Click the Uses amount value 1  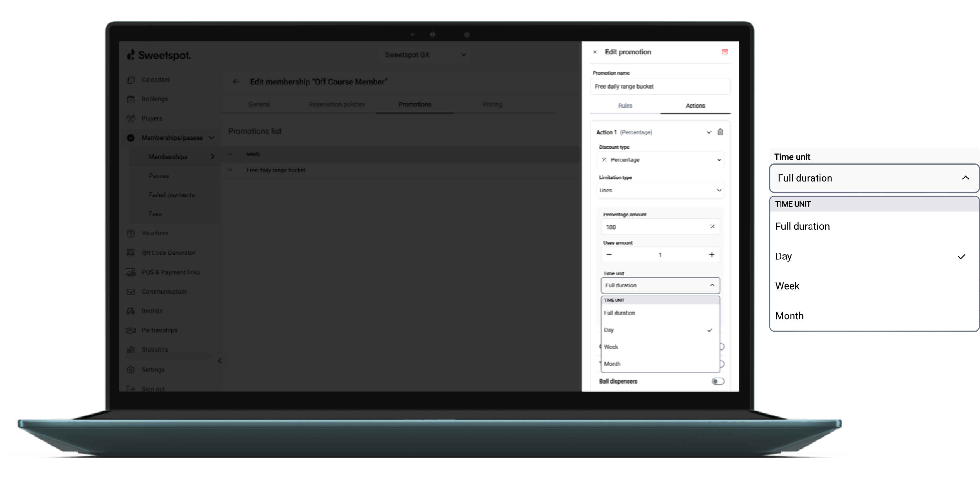660,255
